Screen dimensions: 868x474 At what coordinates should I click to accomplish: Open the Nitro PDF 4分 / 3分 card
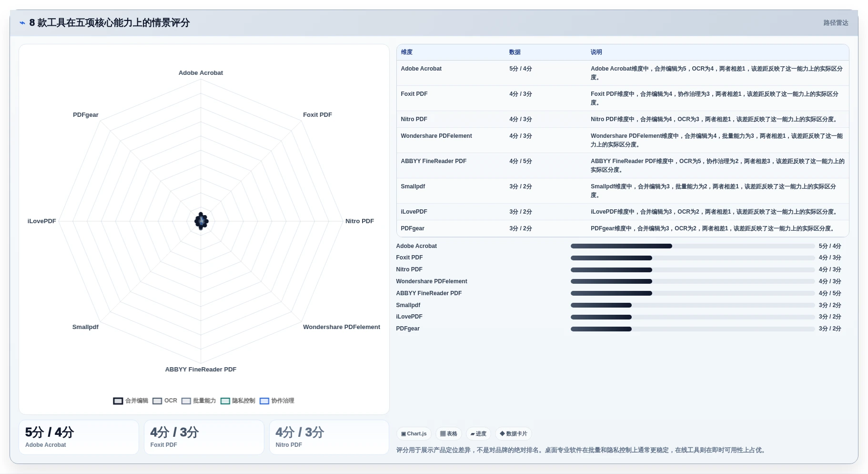pyautogui.click(x=329, y=437)
